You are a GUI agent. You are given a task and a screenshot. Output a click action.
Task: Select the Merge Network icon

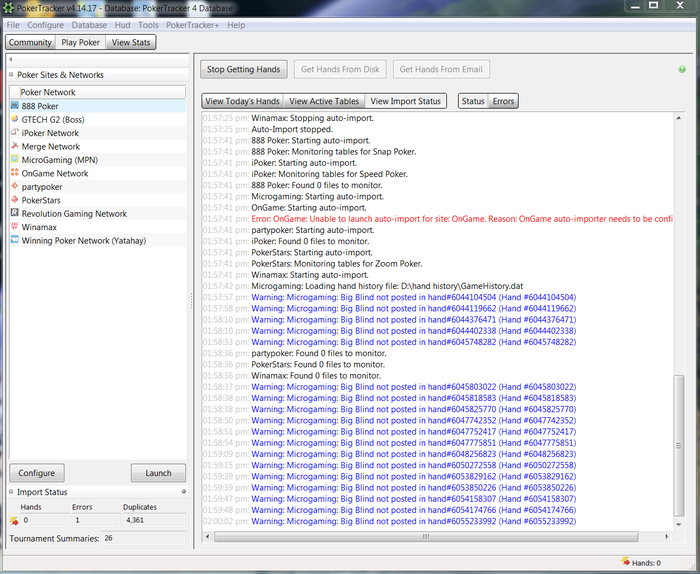click(15, 146)
